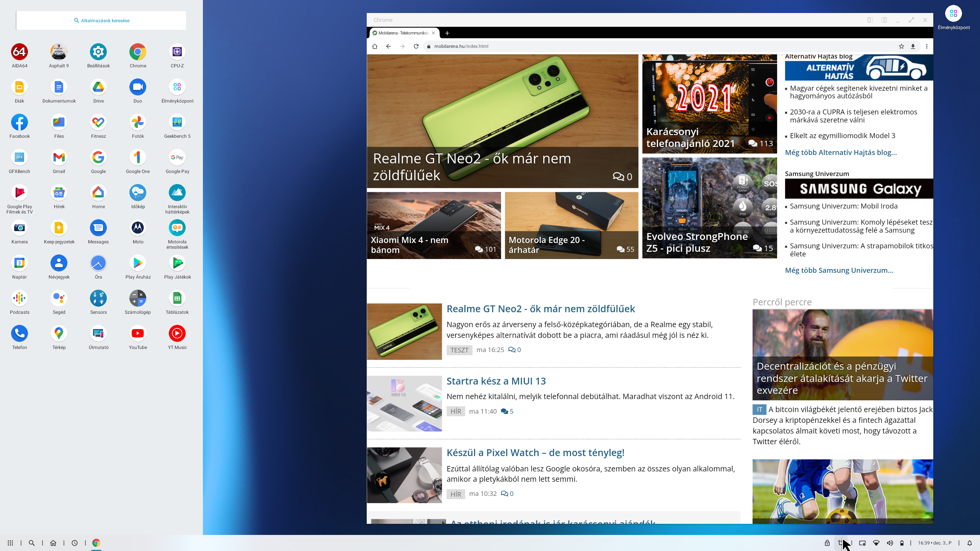Open Élményközpont desktop shortcut
980x551 pixels.
point(954,18)
